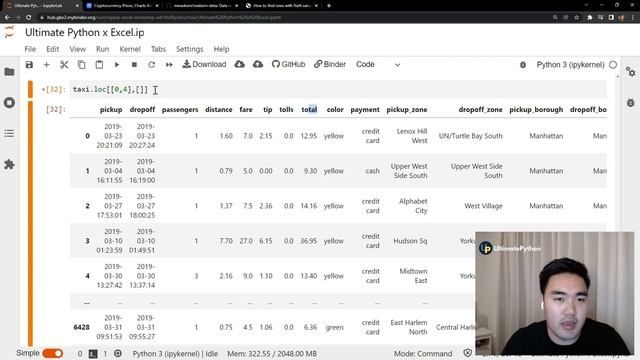The width and height of the screenshot is (640, 360).
Task: Open the File menu
Action: point(30,49)
